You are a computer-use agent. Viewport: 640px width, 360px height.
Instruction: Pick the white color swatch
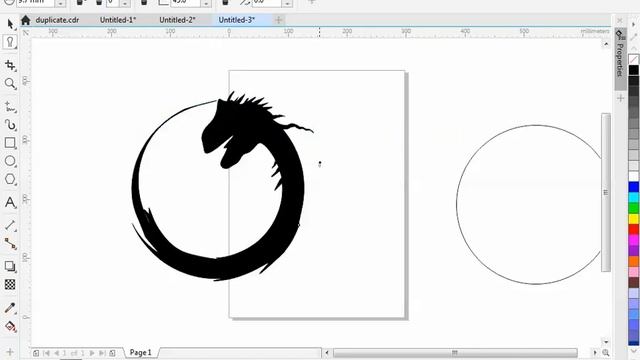click(634, 176)
